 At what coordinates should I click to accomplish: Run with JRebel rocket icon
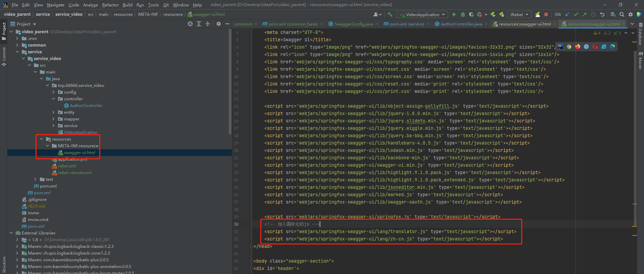click(493, 14)
